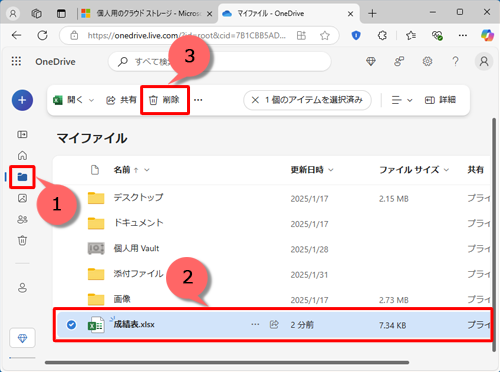Open My Files in the sidebar
The height and width of the screenshot is (372, 500).
tap(22, 177)
